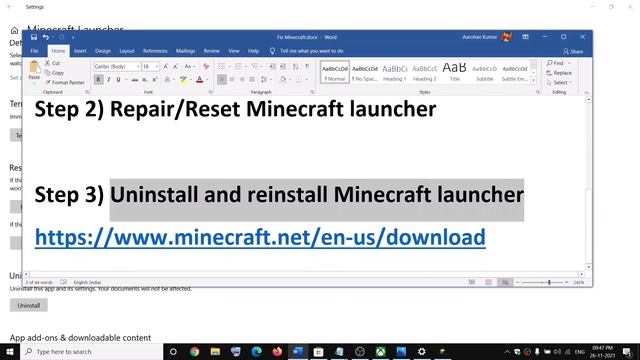Click the Cut scissors command
This screenshot has height=360, width=640.
pos(53,63)
